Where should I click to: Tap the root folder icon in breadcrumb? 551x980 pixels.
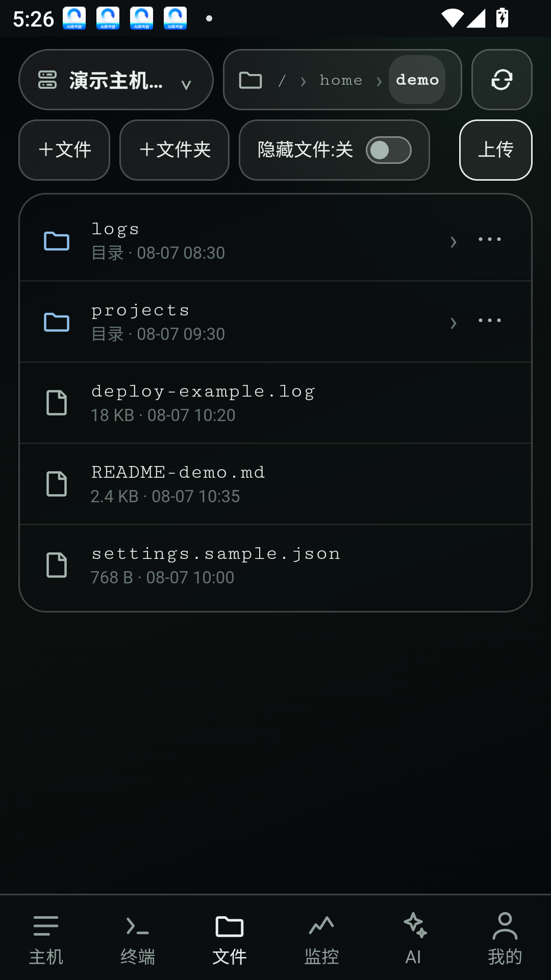pos(251,80)
